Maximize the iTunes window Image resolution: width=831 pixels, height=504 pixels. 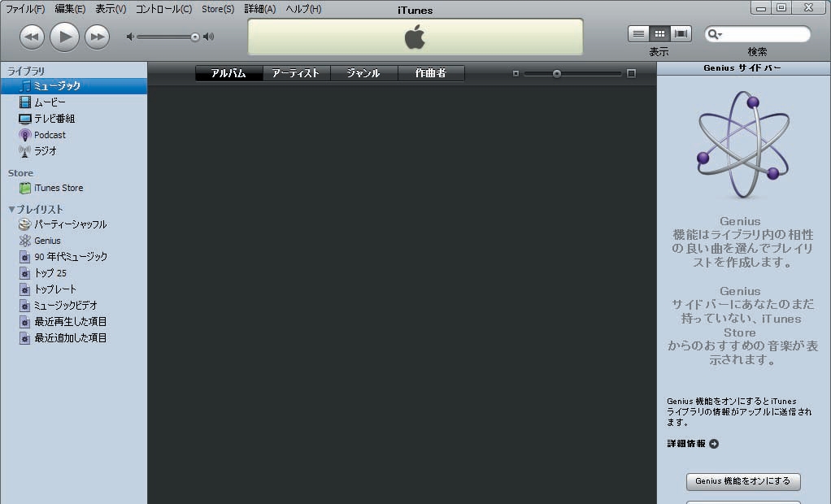781,8
